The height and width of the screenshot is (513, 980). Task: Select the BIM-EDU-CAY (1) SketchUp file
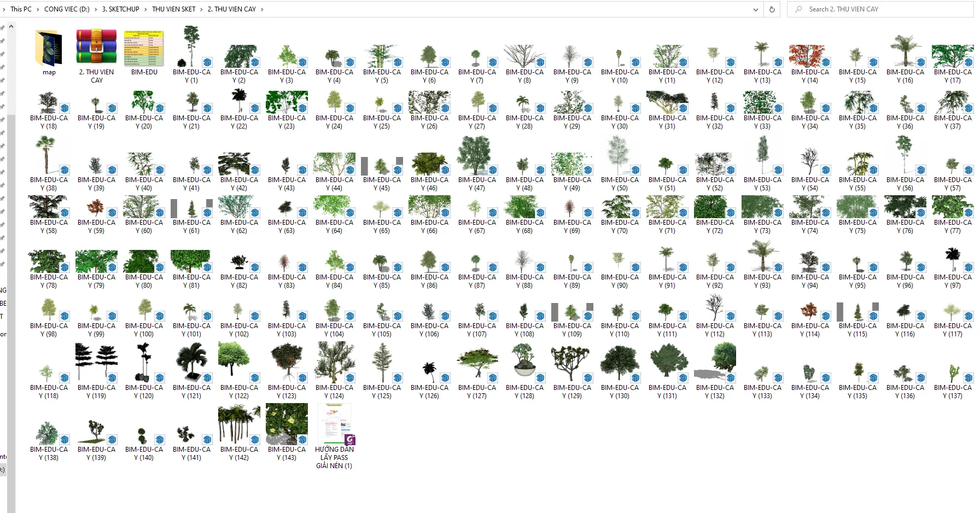191,48
